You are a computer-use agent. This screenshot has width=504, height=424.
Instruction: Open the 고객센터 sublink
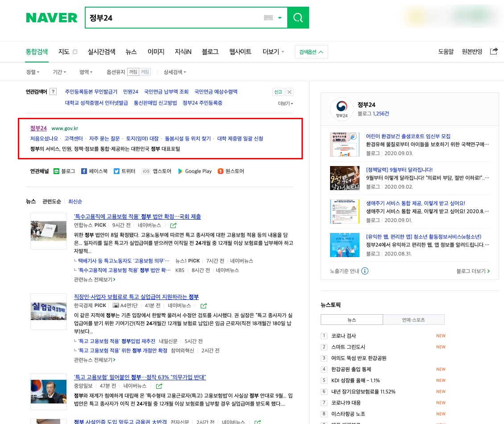click(x=74, y=139)
